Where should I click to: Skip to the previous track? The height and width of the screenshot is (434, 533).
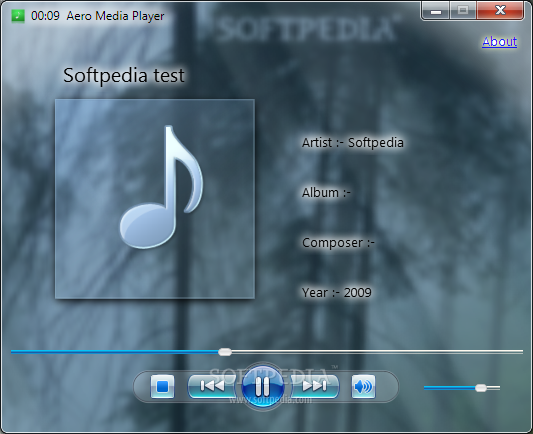pos(212,386)
